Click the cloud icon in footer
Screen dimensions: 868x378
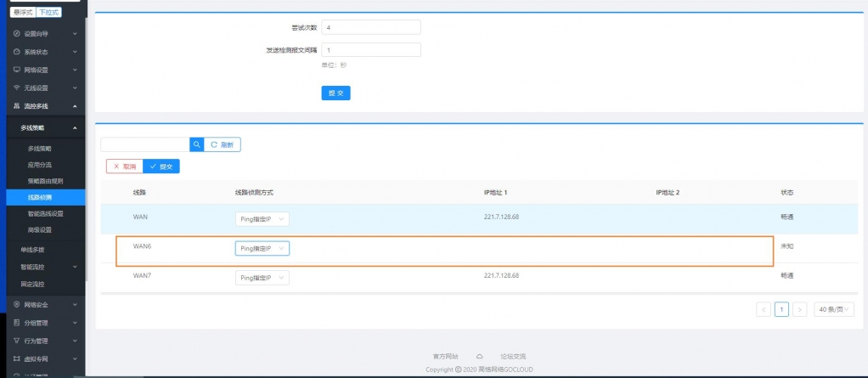(480, 356)
